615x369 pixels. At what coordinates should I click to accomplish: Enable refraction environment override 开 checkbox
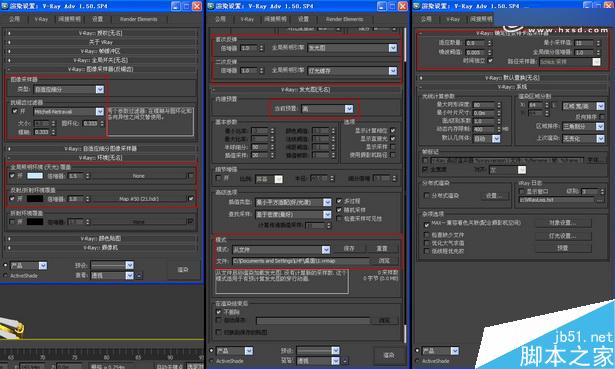pos(13,222)
